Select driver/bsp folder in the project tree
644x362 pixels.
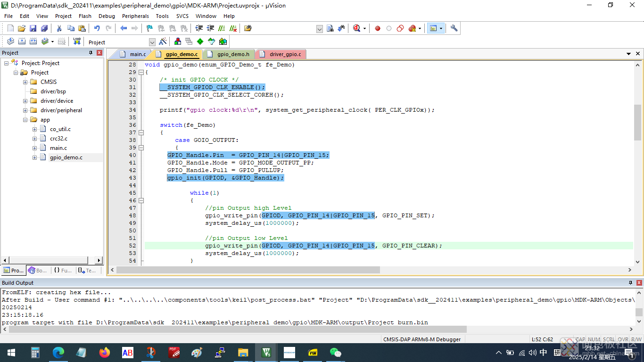coord(53,91)
